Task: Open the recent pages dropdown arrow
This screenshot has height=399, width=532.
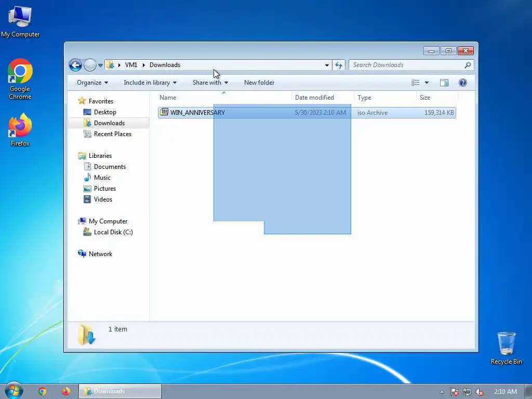Action: pos(100,65)
